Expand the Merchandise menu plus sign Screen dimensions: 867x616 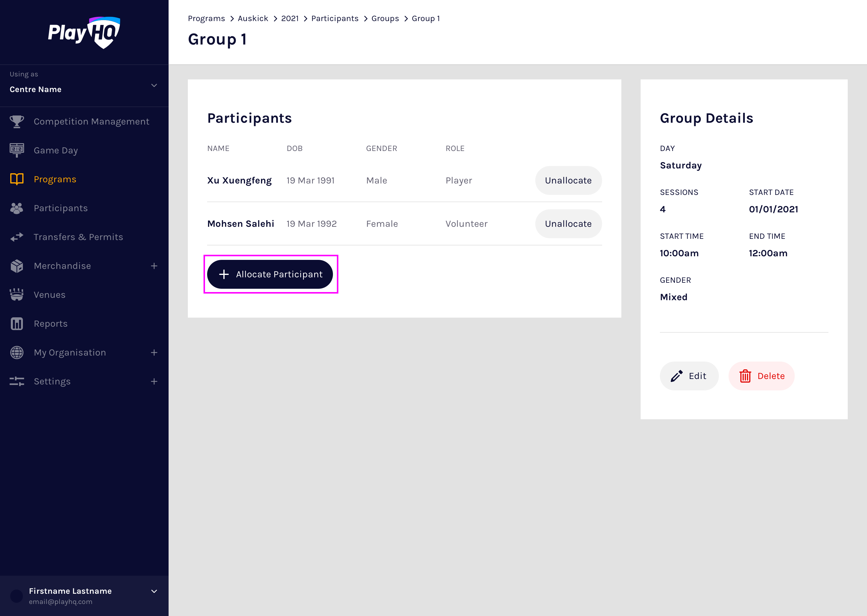pos(154,266)
